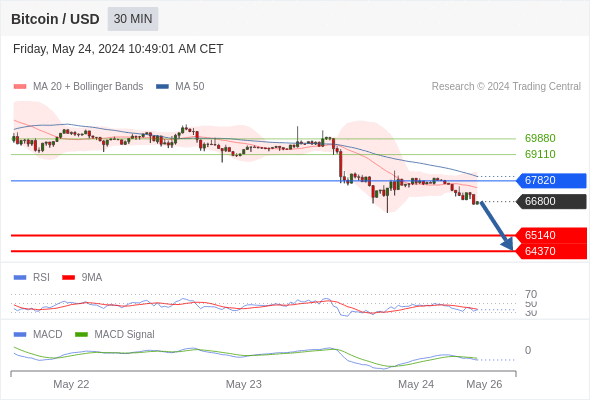Click the pink MA 20 legend swatch
This screenshot has height=400, width=590.
pos(20,87)
